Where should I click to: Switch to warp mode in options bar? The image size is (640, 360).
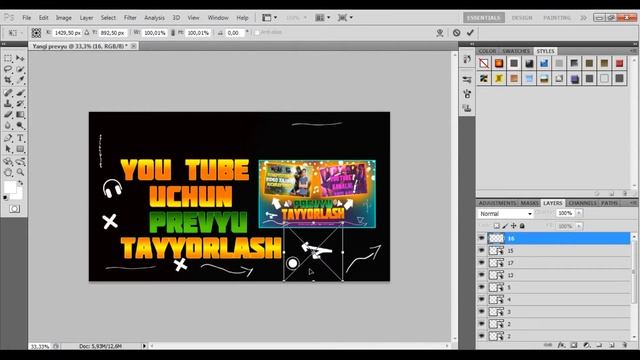click(x=440, y=33)
